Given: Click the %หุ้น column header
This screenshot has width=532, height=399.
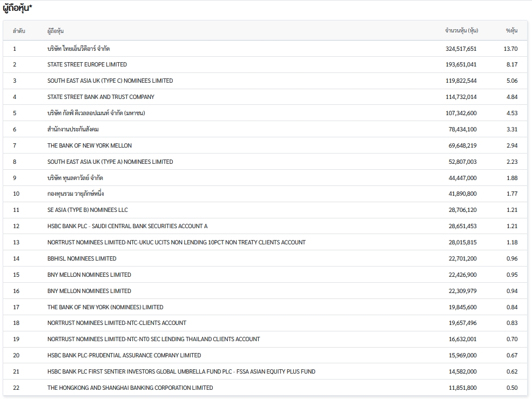Looking at the screenshot, I should pos(511,31).
